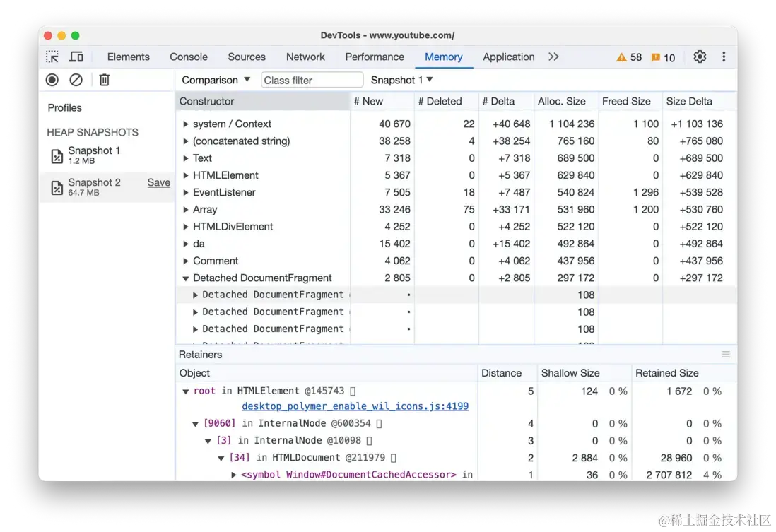
Task: Click the 2 707 812 retained size value
Action: click(669, 475)
